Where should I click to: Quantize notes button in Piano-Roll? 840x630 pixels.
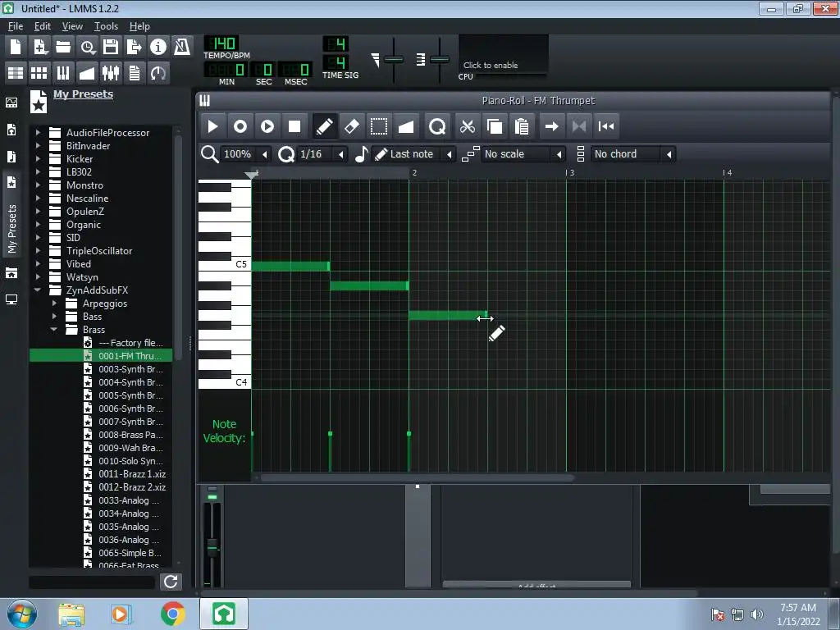(x=437, y=126)
